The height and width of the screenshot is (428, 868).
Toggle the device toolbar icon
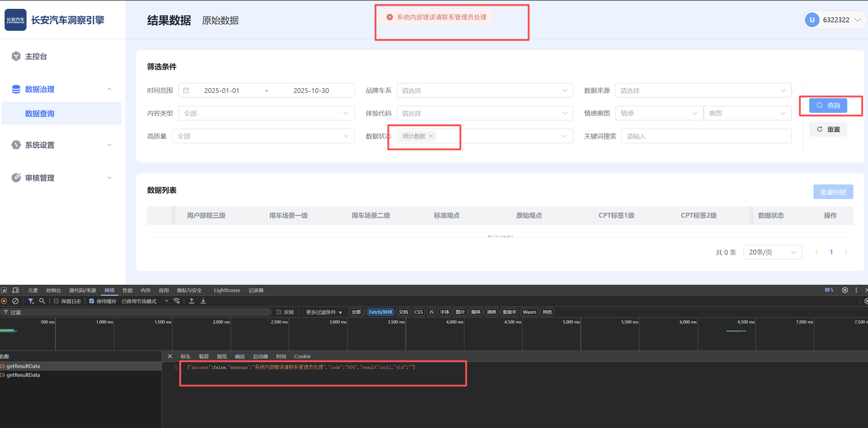(x=16, y=290)
